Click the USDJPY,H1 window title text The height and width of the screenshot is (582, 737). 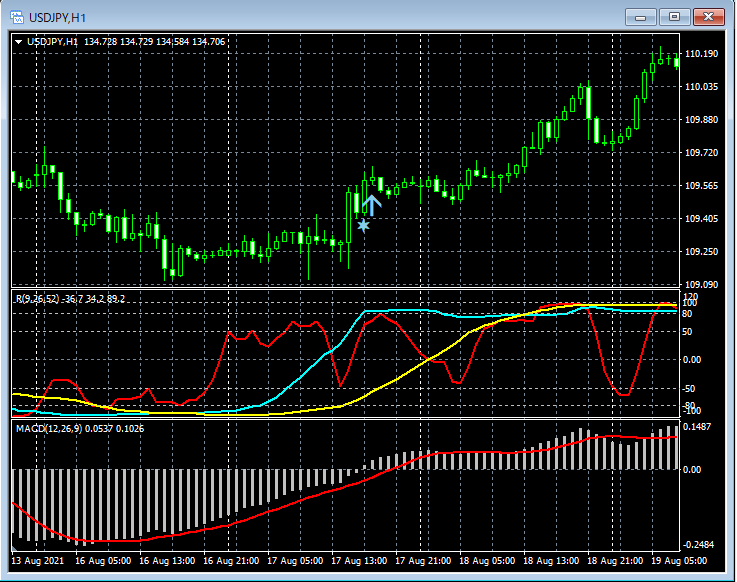pos(57,18)
